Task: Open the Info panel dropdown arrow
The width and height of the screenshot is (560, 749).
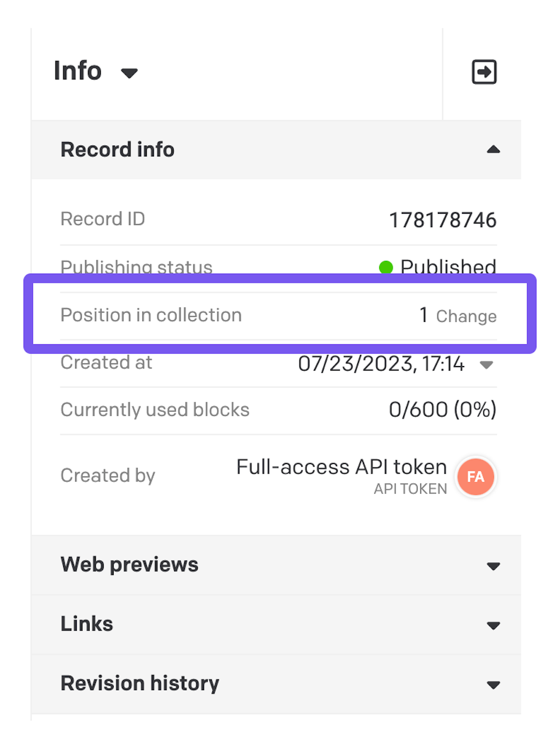Action: tap(129, 73)
